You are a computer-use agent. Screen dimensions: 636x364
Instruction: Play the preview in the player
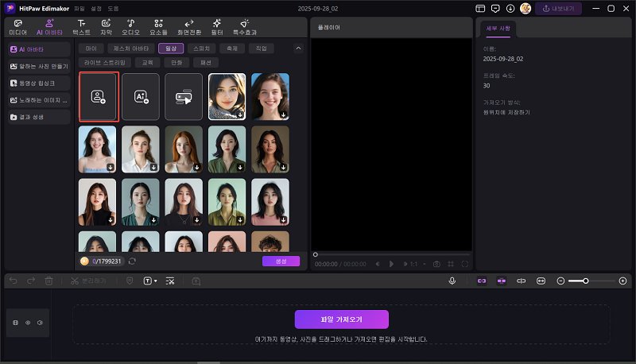(x=391, y=264)
